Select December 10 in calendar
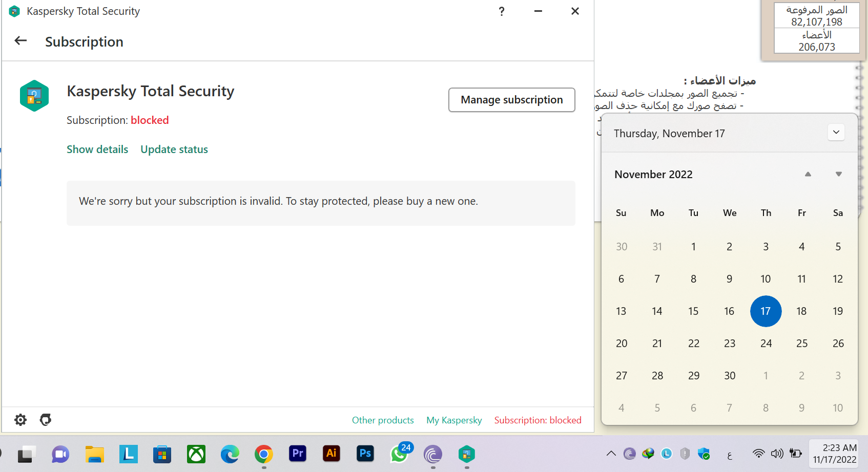868x472 pixels. 838,408
